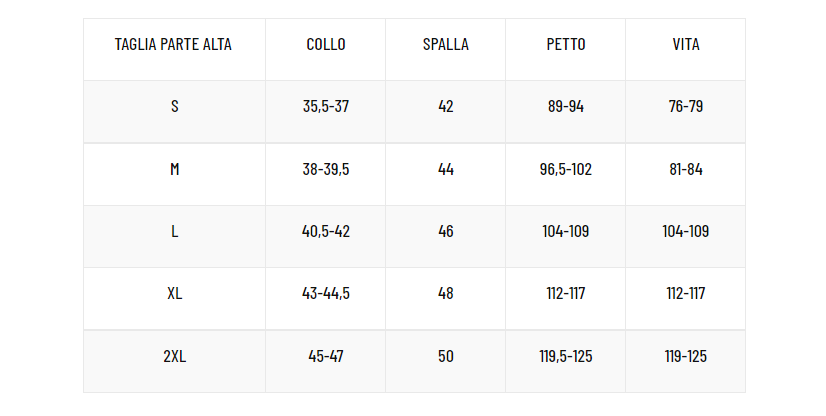Click the vita value 81-84
826x416 pixels.
tap(686, 169)
